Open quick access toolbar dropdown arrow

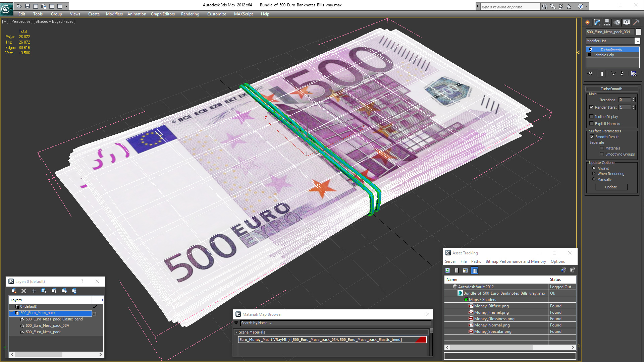tap(66, 6)
